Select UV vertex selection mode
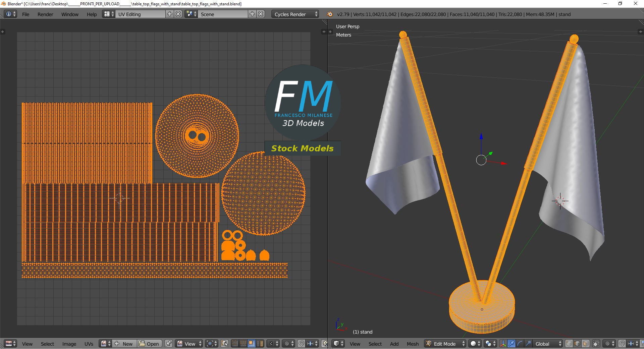The image size is (644, 349). 235,344
